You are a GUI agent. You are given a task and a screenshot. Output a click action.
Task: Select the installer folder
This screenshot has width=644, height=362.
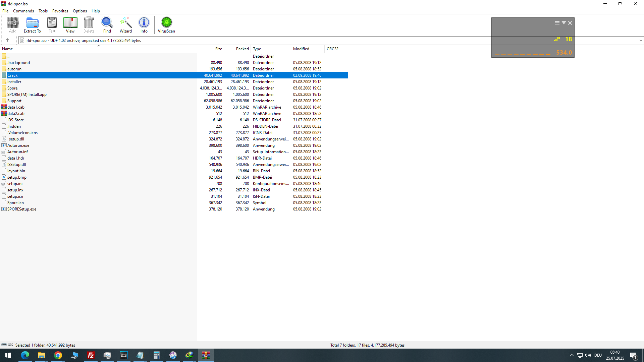point(174,81)
